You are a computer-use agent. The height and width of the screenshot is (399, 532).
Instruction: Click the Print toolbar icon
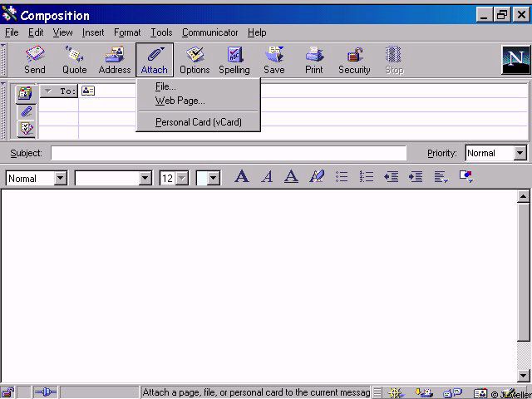coord(314,60)
